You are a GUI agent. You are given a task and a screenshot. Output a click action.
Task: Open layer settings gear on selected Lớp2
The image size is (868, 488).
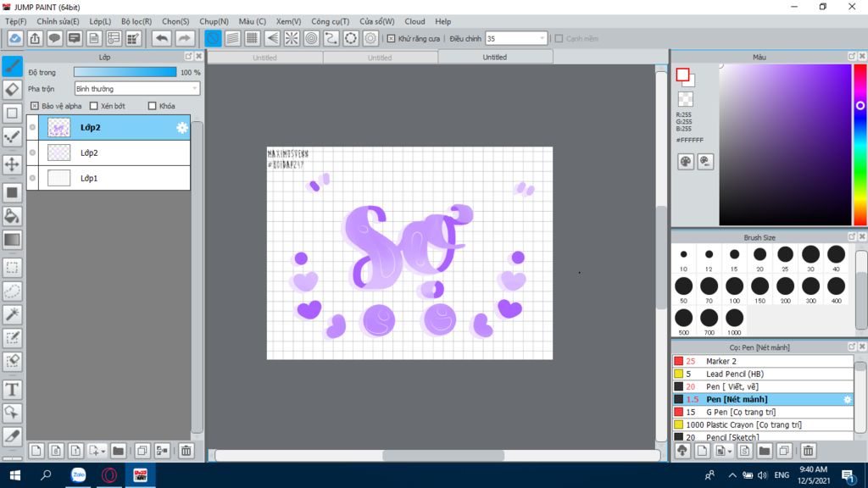[182, 128]
